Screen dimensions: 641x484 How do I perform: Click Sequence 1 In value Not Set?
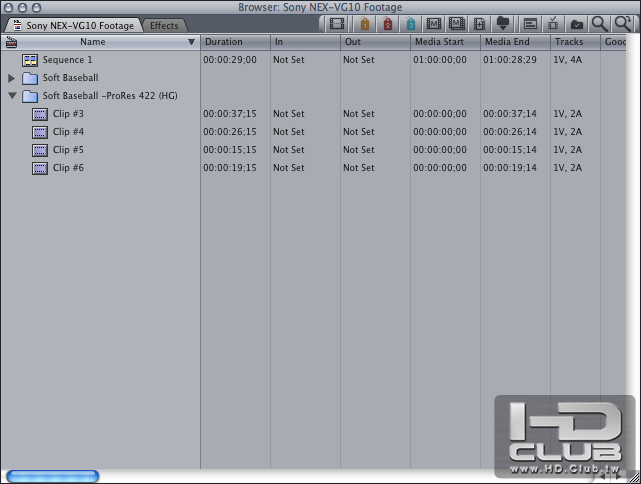point(289,60)
